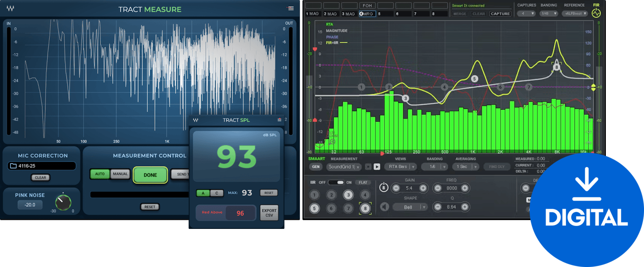This screenshot has width=644, height=267.
Task: Select the 3 MAG capture slot
Action: (349, 14)
